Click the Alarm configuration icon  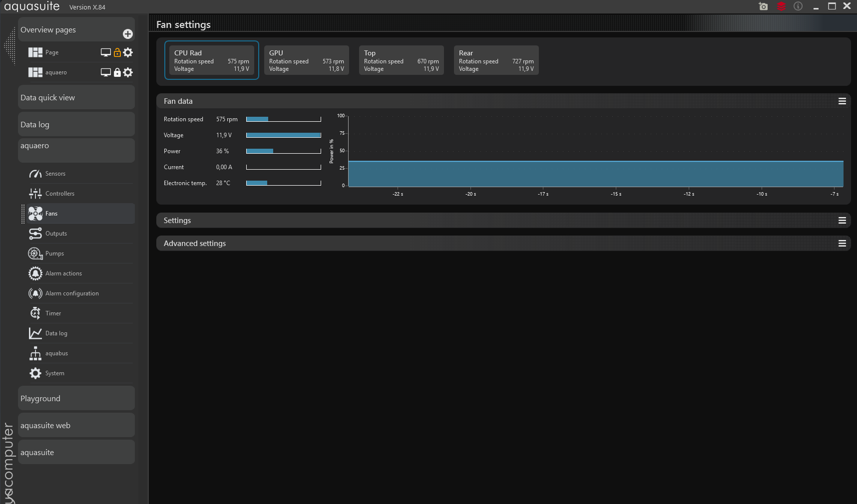coord(35,293)
